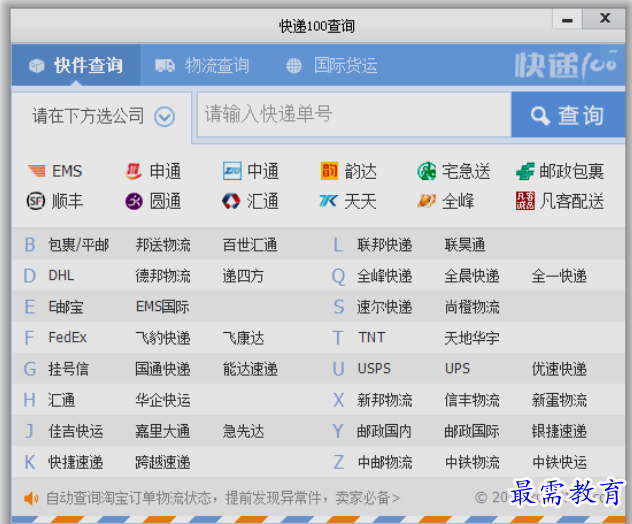Select 嘉里大通 company

[x=163, y=431]
